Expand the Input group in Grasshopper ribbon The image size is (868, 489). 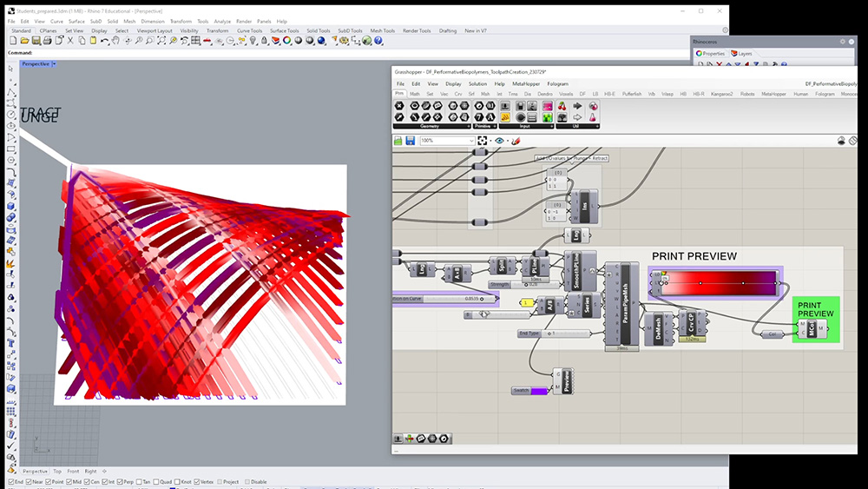coord(551,126)
